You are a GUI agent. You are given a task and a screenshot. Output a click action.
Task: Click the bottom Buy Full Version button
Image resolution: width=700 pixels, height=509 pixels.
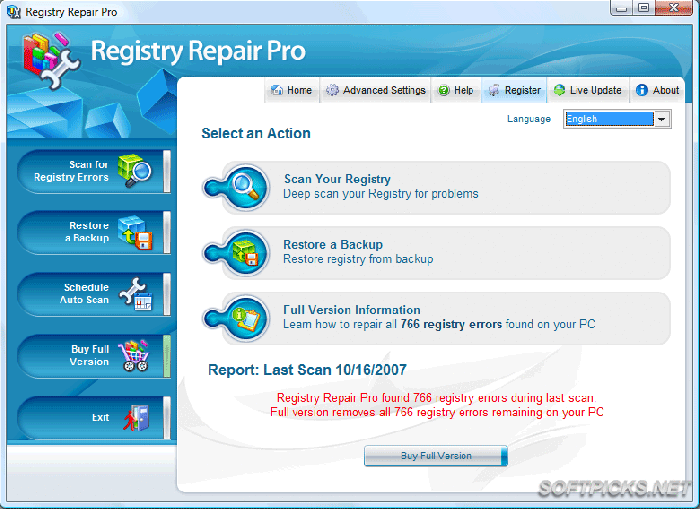(436, 456)
